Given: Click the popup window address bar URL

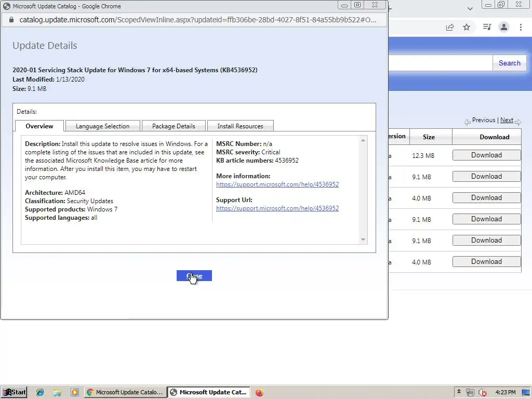Looking at the screenshot, I should (x=197, y=20).
